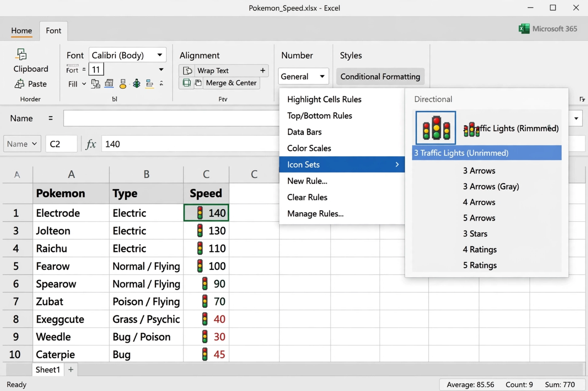Image resolution: width=588 pixels, height=391 pixels.
Task: Select column B header
Action: point(146,174)
